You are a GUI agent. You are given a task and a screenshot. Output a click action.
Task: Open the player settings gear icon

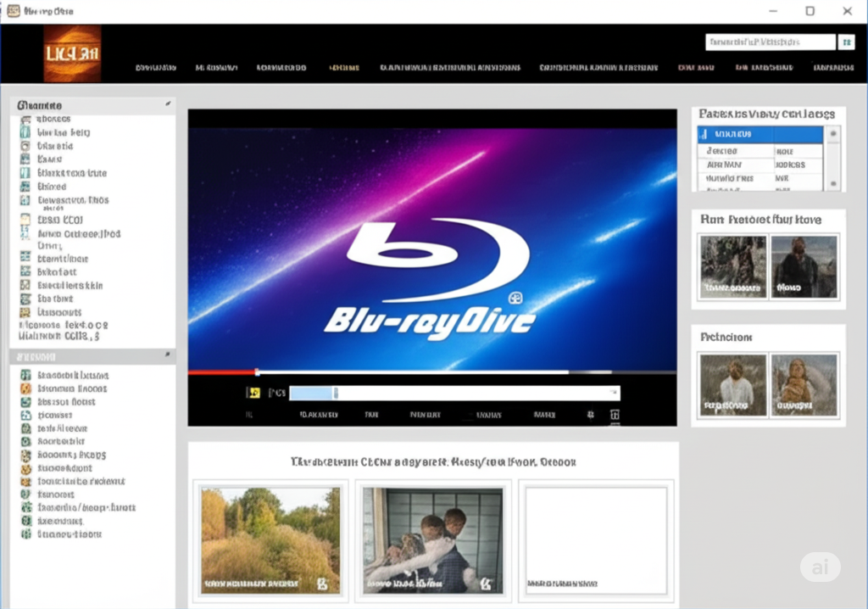tap(591, 415)
